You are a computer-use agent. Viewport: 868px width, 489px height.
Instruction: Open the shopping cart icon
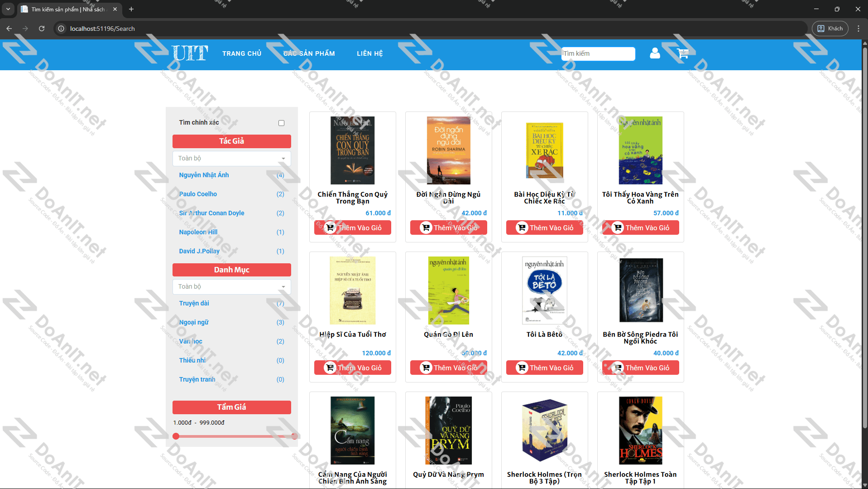pos(683,53)
